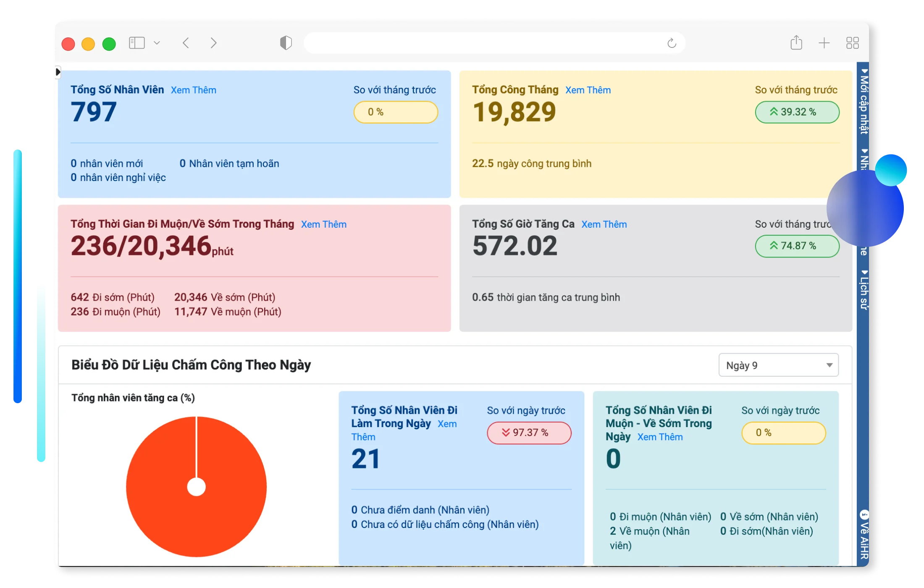Go forward with the right arrow
The height and width of the screenshot is (588, 924).
coord(213,43)
